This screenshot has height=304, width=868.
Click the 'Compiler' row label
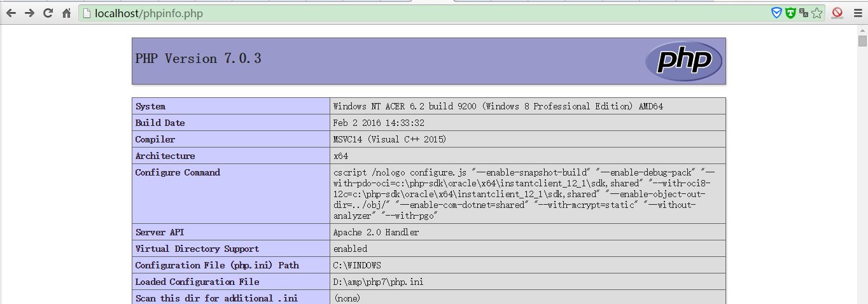click(155, 139)
